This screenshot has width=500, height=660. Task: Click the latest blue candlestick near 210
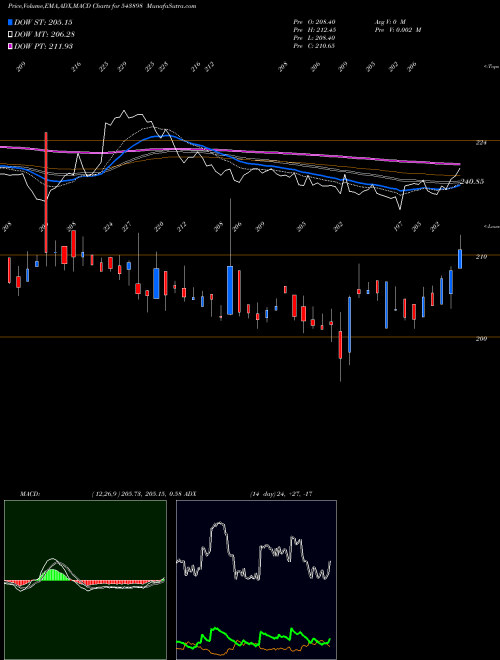(x=460, y=259)
